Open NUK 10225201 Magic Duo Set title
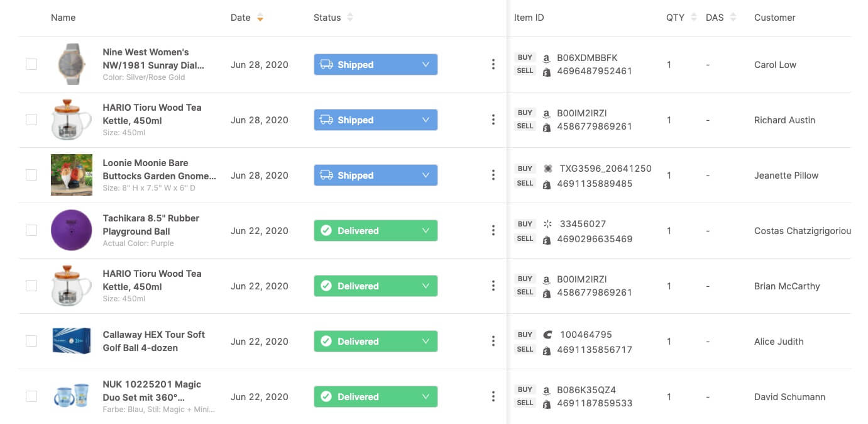This screenshot has width=868, height=424. (x=152, y=391)
